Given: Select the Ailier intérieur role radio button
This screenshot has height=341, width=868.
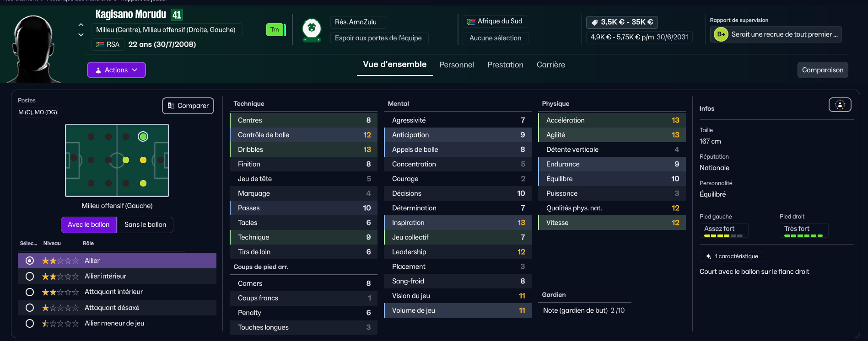Looking at the screenshot, I should click(30, 276).
